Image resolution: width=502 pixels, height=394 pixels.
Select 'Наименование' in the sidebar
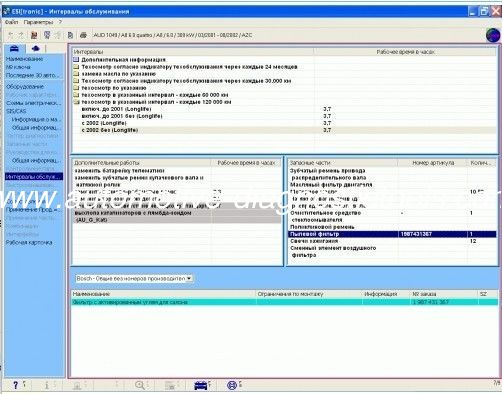coord(24,59)
